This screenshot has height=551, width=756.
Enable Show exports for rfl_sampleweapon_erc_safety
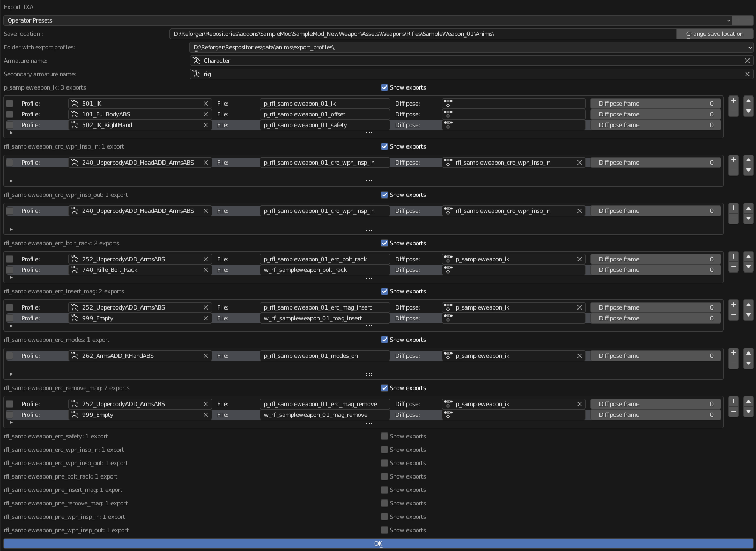384,436
